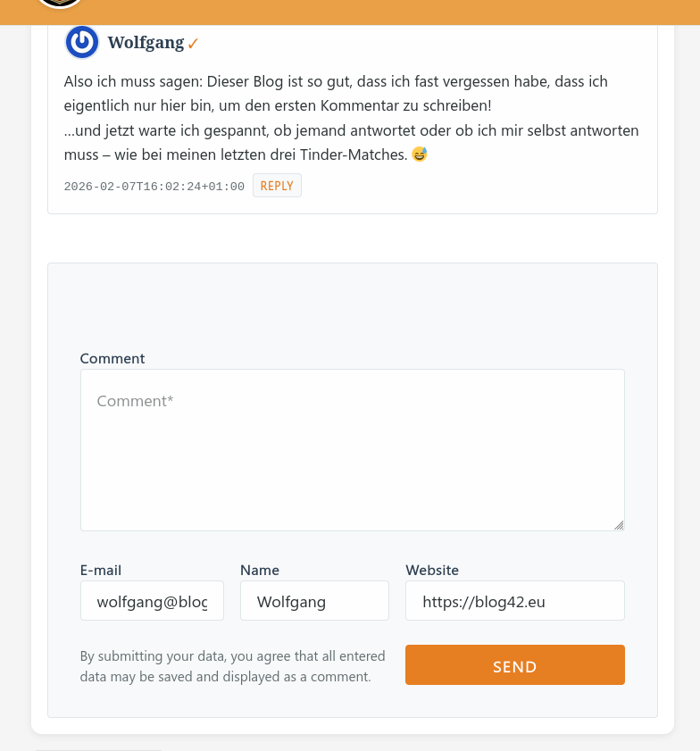The image size is (700, 751).
Task: Select the Name field containing Wolfgang
Action: [314, 601]
